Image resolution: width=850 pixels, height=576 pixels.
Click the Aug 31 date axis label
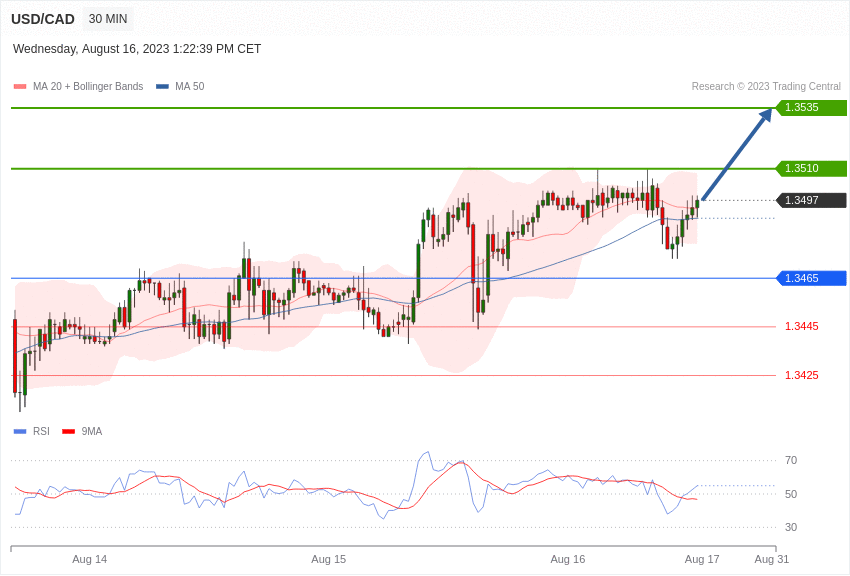(772, 559)
